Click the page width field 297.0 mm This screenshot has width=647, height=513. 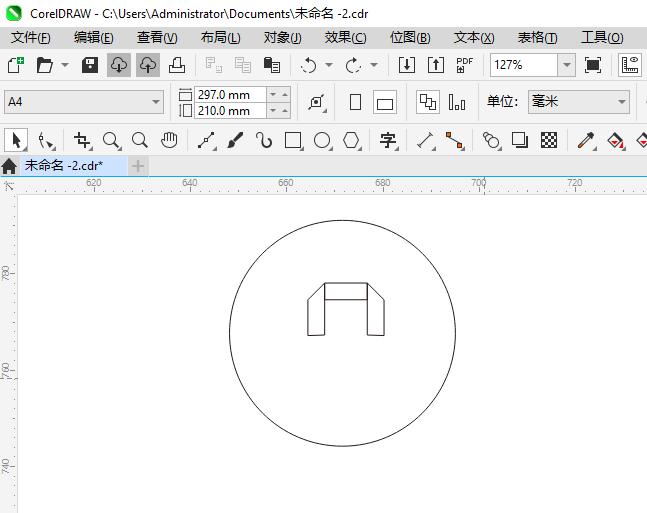[230, 94]
